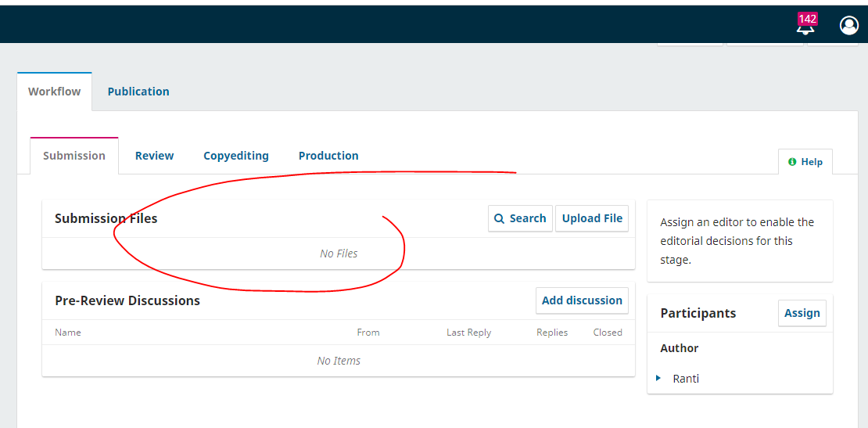Open the Copyediting stage tab
This screenshot has height=428, width=868.
tap(236, 156)
